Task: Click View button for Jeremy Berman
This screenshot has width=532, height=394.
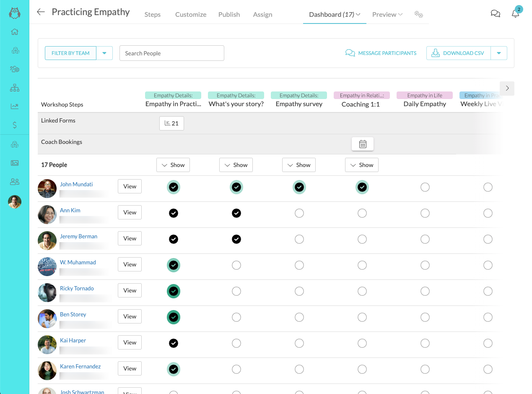Action: [130, 238]
